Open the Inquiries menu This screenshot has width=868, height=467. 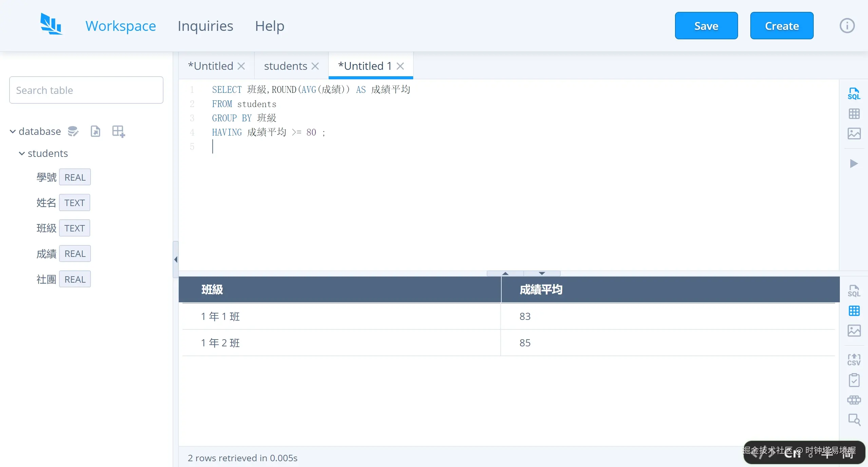[205, 26]
